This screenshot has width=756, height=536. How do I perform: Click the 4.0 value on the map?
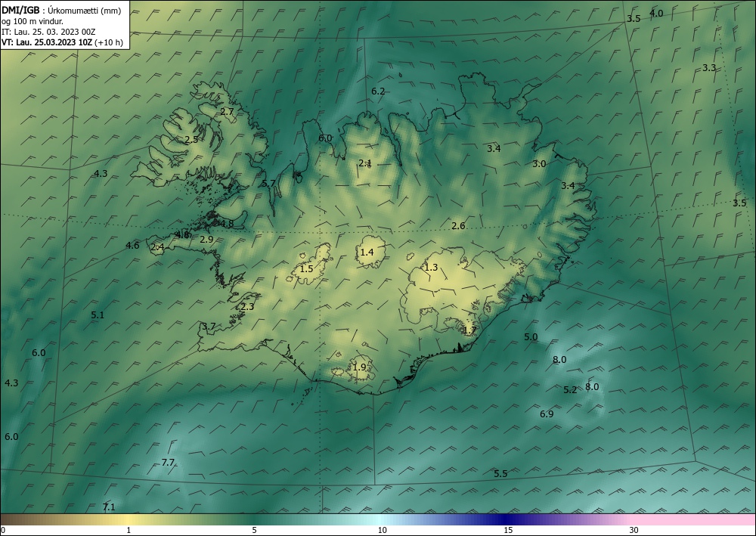point(656,14)
